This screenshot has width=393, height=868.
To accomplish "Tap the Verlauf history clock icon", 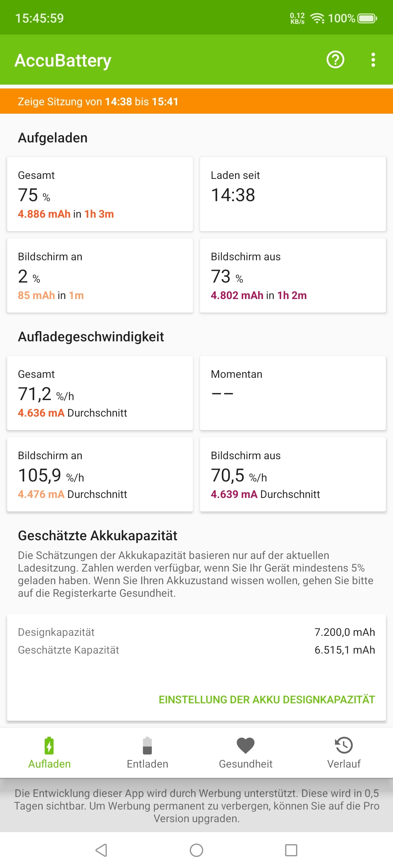I will tap(344, 745).
